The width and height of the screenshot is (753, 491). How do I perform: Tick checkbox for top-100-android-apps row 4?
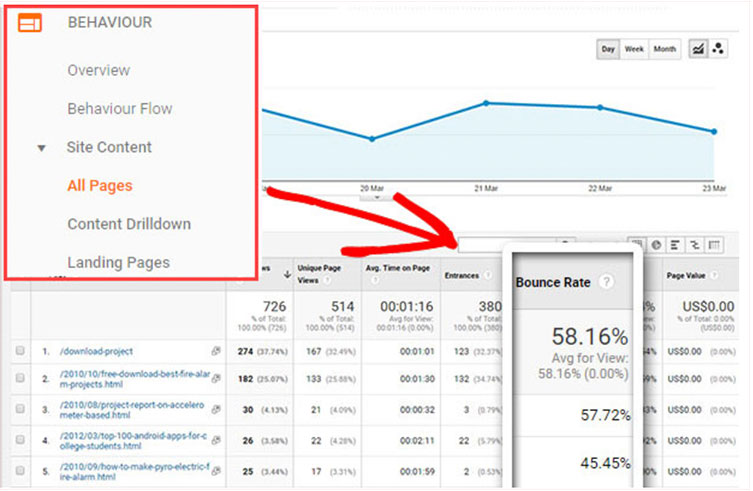tap(20, 439)
